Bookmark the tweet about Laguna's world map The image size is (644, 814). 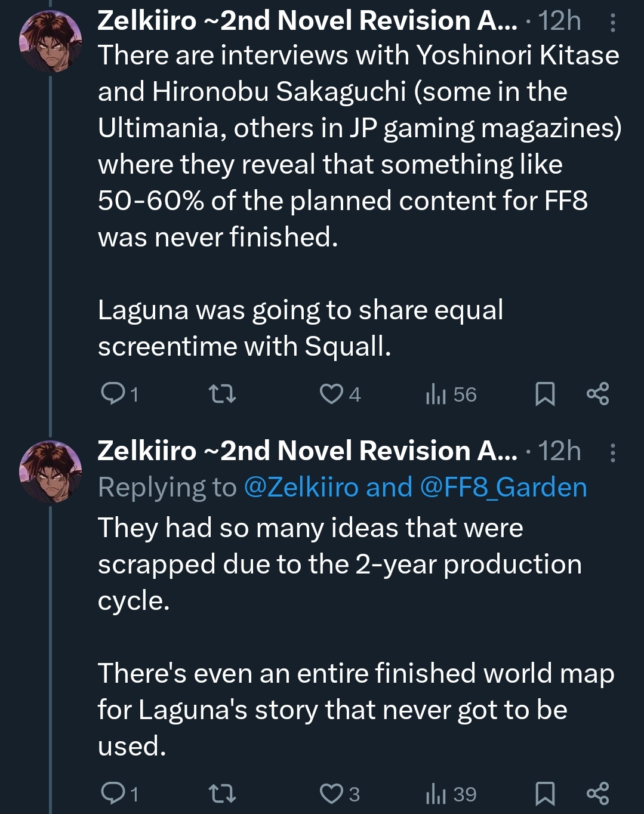(x=545, y=794)
